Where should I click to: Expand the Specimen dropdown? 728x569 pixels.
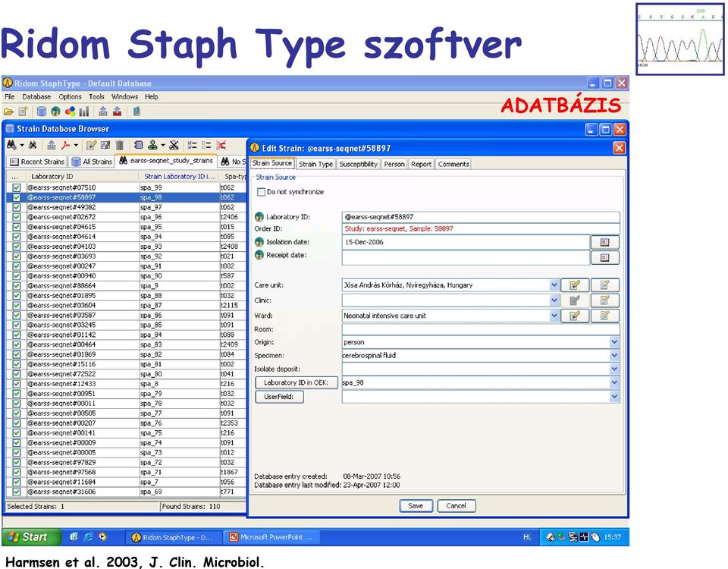coord(614,356)
